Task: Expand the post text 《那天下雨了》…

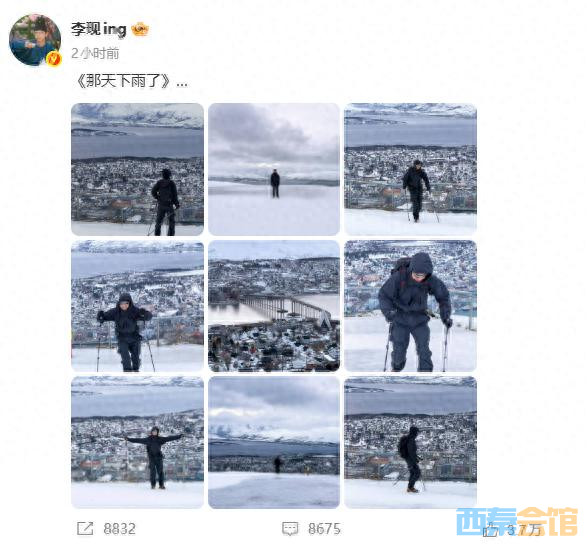Action: [131, 80]
